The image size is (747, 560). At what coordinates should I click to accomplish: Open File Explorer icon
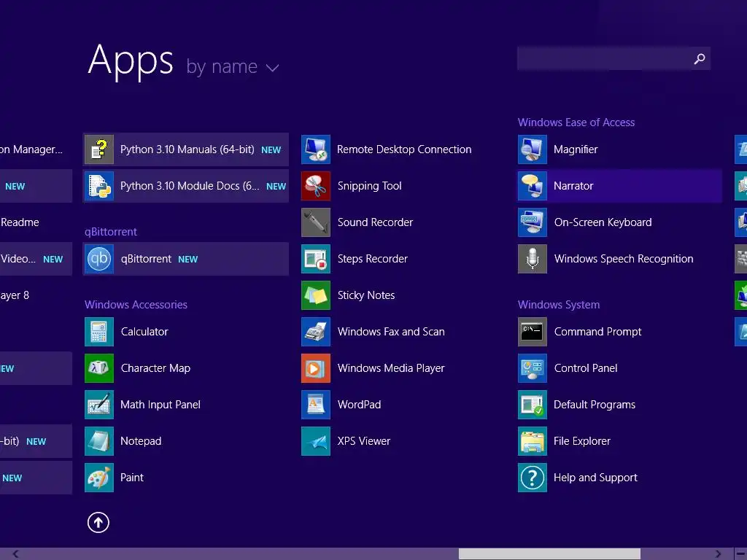pyautogui.click(x=533, y=441)
